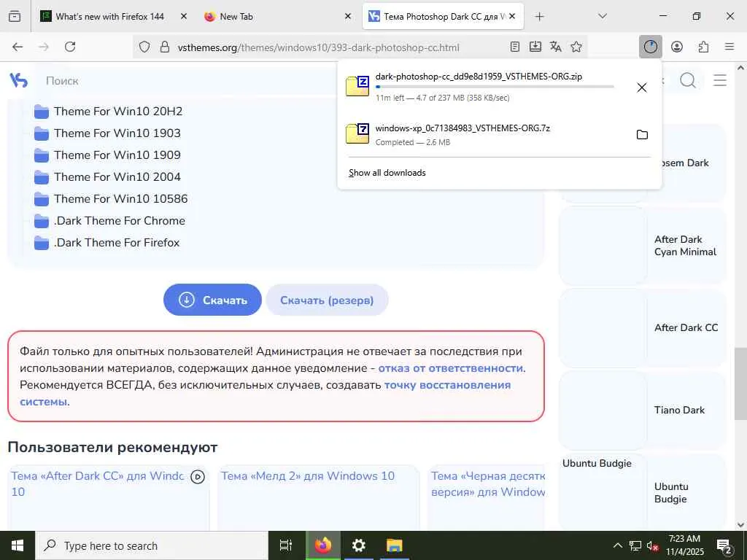Show hidden tray icons chevron
Viewport: 747px width, 560px height.
click(617, 545)
